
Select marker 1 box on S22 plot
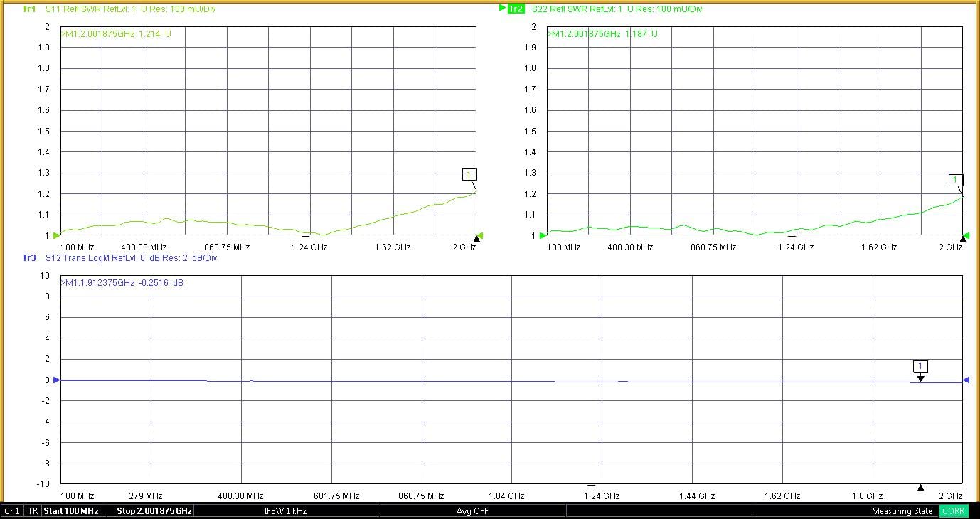[956, 180]
